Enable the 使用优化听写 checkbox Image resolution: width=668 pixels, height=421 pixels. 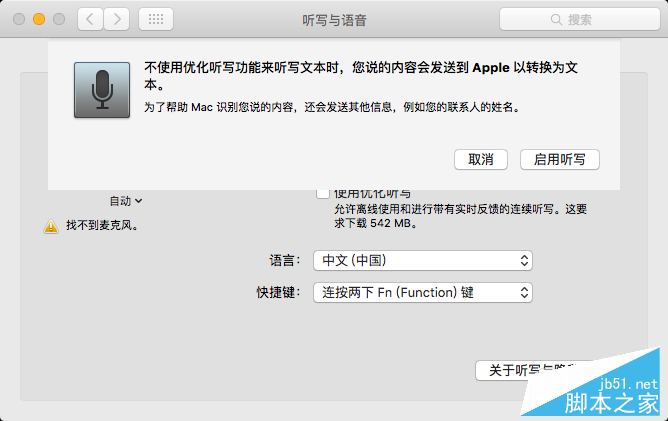click(x=323, y=193)
